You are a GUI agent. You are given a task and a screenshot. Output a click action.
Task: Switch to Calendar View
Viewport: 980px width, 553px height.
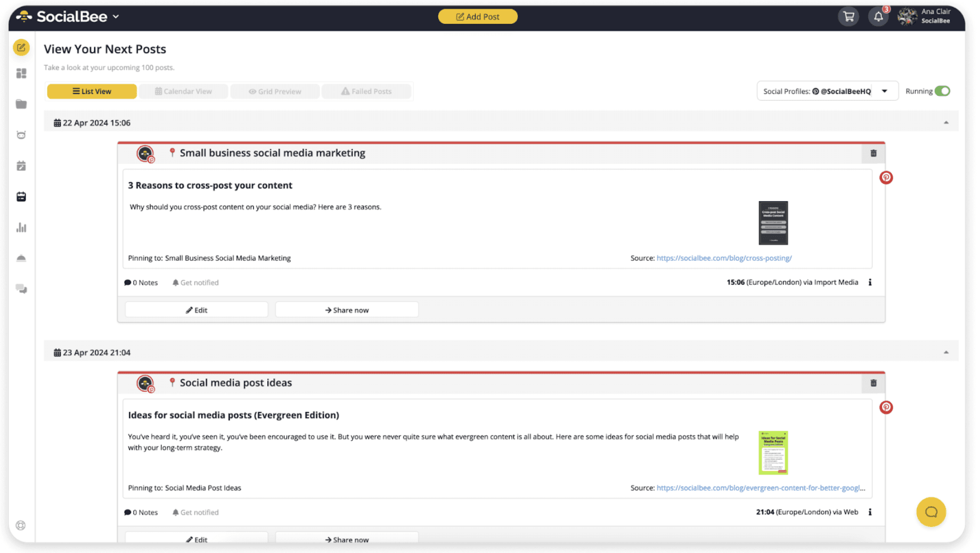(183, 91)
